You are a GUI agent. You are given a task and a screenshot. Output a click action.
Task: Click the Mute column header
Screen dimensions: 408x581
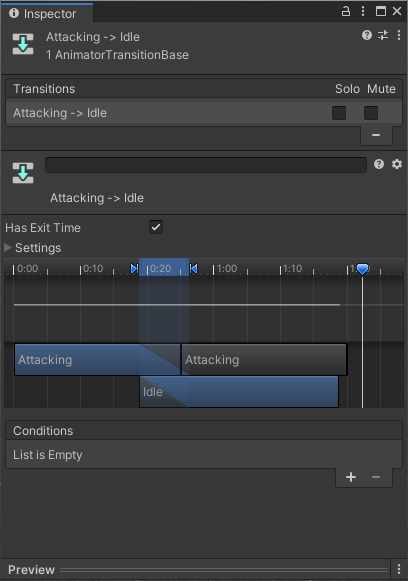point(381,89)
